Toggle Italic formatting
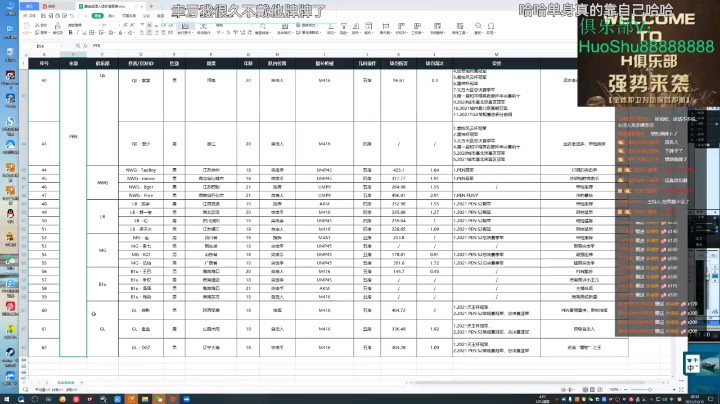This screenshot has width=720, height=404. point(77,33)
